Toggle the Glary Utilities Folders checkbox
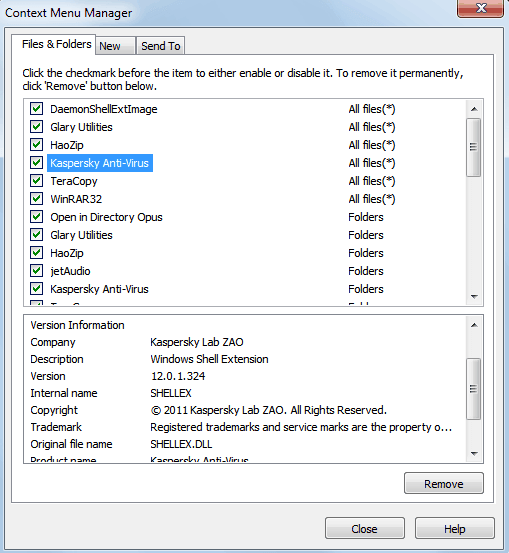 tap(36, 235)
